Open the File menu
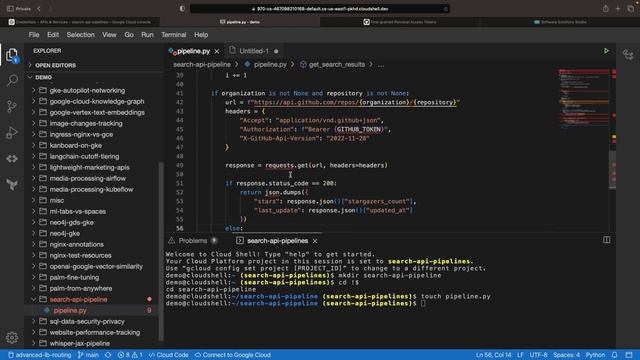 tap(34, 35)
